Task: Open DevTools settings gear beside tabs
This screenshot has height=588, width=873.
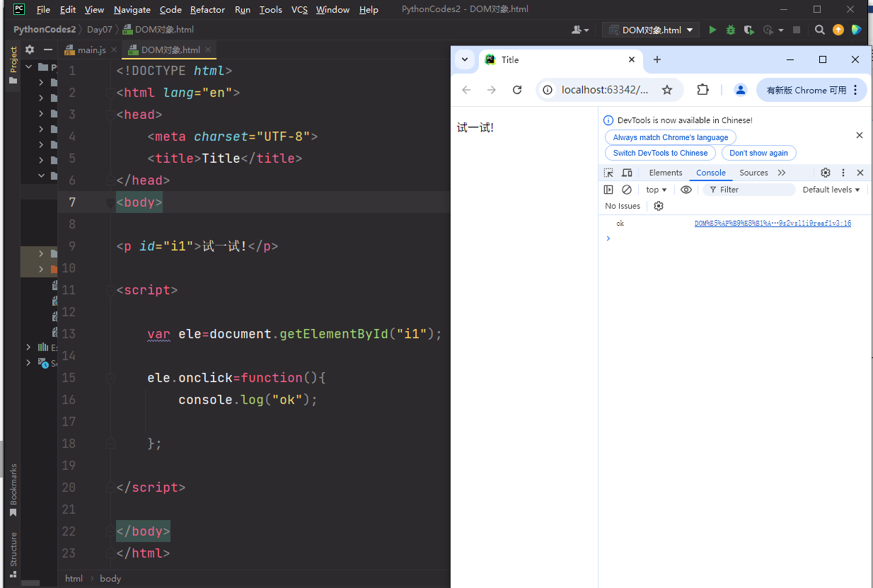Action: coord(826,173)
